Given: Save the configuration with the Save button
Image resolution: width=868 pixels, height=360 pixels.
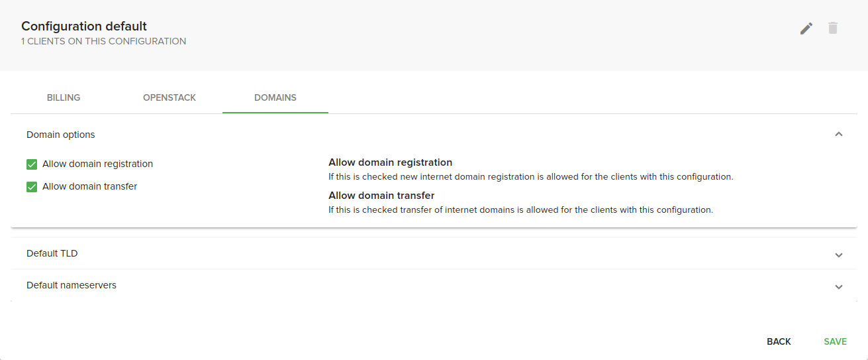Looking at the screenshot, I should point(835,341).
